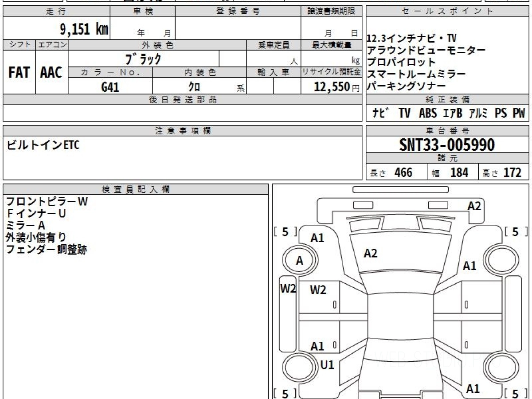Image resolution: width=532 pixels, height=399 pixels.
Task: Click the height value 172
Action: point(512,172)
